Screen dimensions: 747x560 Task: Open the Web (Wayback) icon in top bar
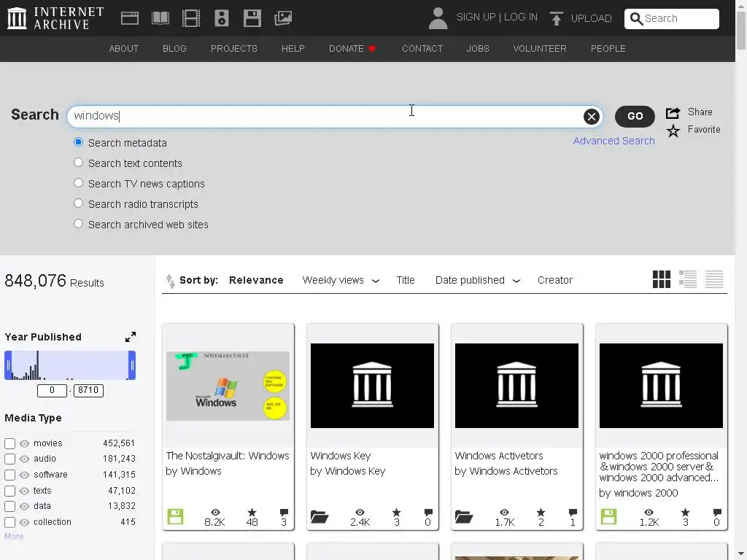coord(130,18)
